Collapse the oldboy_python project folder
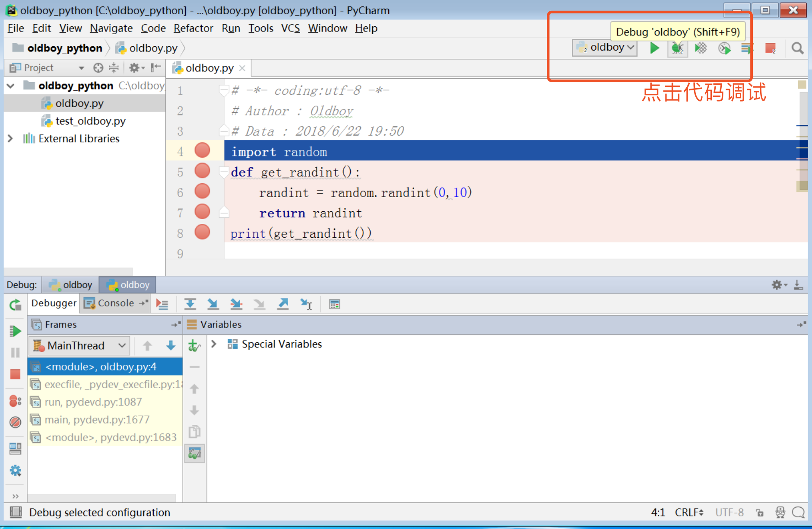The image size is (812, 529). click(11, 86)
